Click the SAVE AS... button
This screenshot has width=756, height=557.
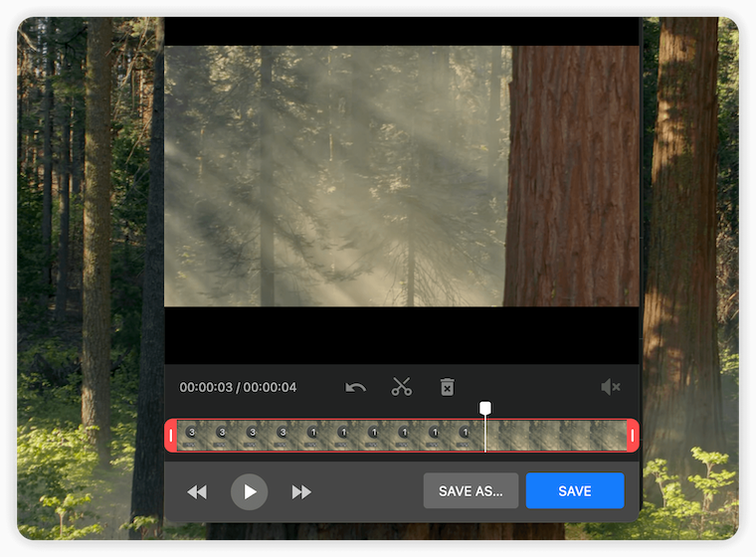click(471, 491)
